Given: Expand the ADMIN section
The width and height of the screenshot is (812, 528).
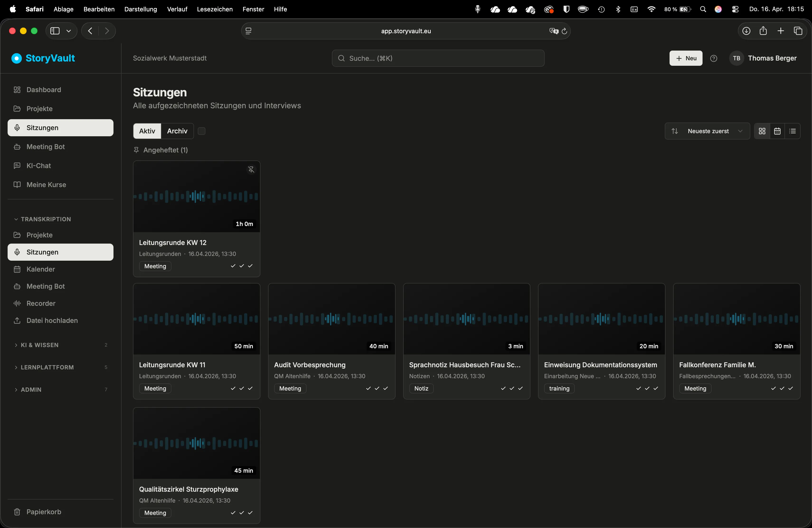Looking at the screenshot, I should click(x=60, y=390).
